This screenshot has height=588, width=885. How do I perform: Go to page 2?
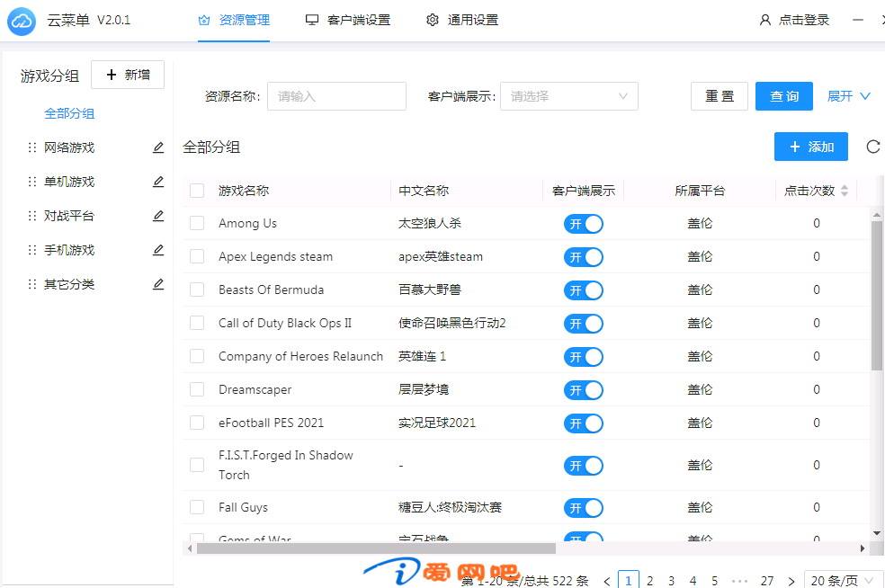click(x=649, y=581)
